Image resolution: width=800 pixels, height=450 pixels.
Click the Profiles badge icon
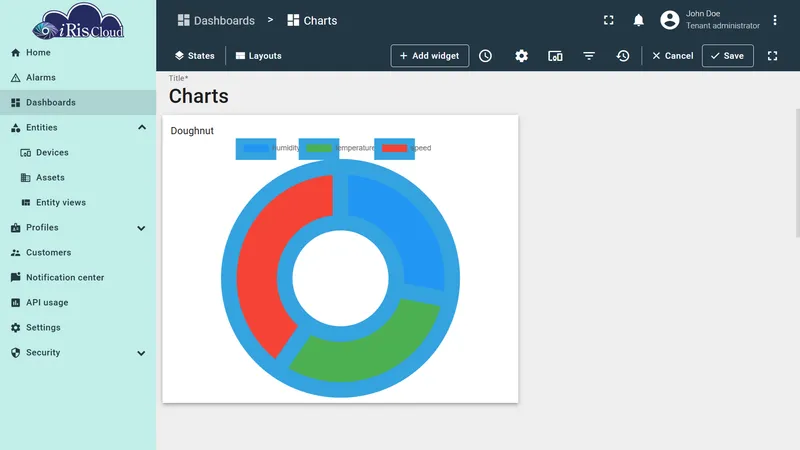pos(15,228)
